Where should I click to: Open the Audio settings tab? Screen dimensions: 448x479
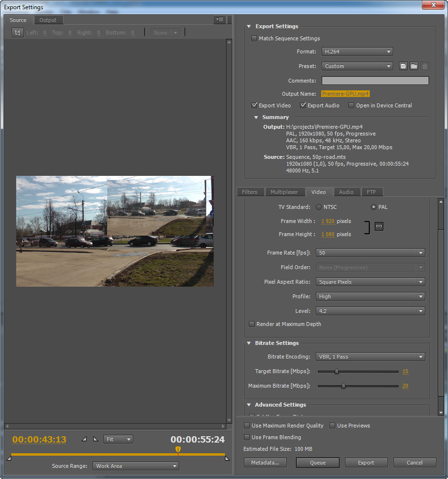(x=346, y=192)
